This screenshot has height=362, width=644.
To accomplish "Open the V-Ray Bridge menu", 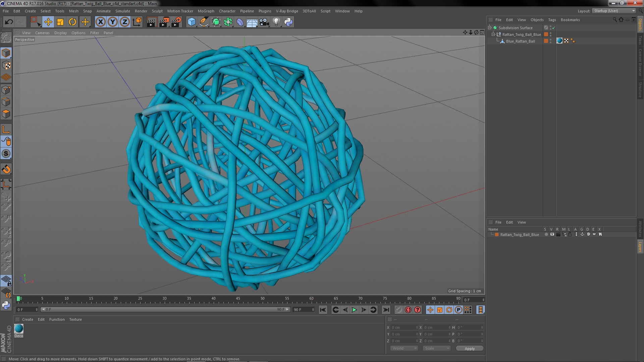I will click(287, 11).
